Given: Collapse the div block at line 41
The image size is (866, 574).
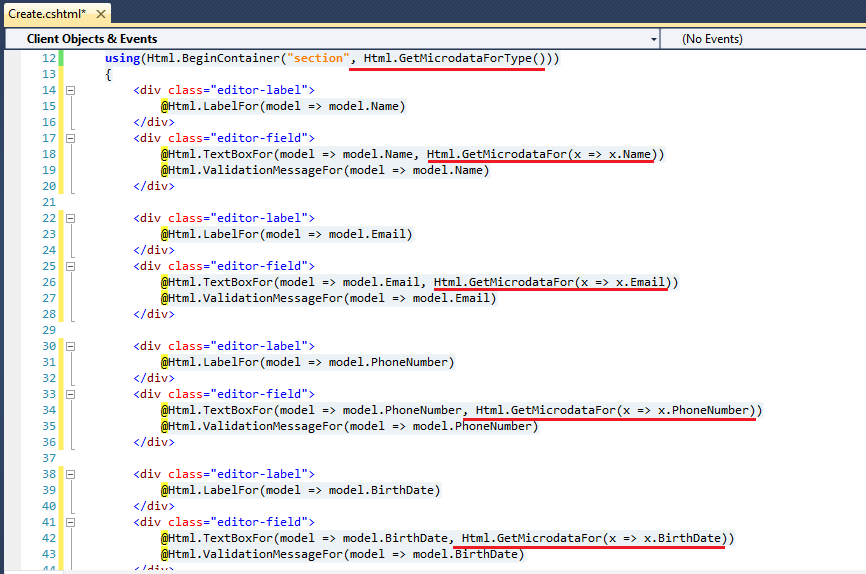Looking at the screenshot, I should point(71,522).
